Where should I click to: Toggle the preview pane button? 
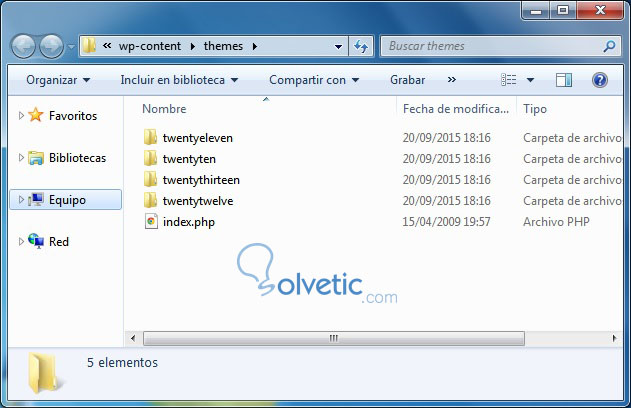[x=564, y=80]
